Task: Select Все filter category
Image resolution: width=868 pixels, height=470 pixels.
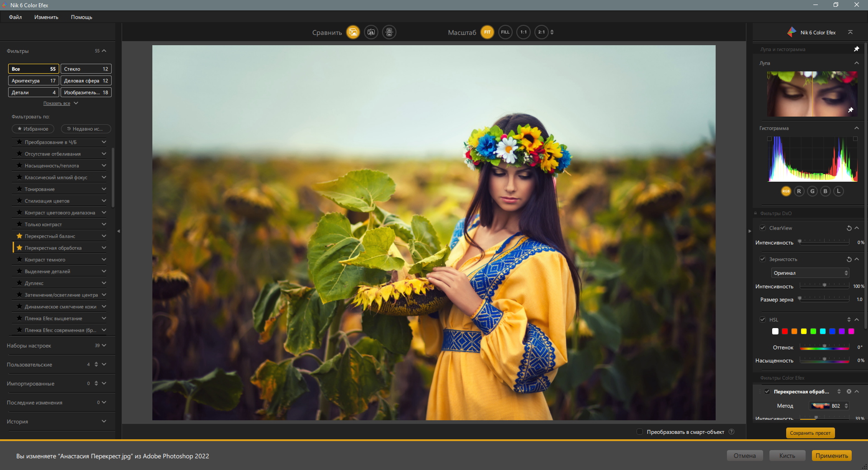Action: (x=33, y=69)
